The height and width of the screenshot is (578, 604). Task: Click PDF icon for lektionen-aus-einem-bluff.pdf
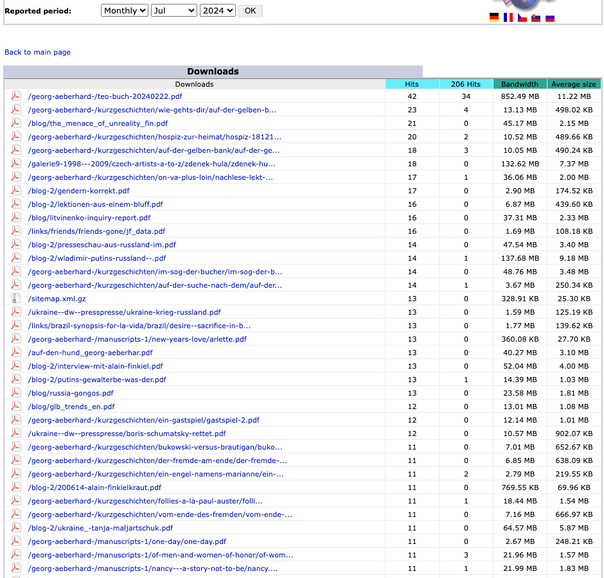(16, 204)
